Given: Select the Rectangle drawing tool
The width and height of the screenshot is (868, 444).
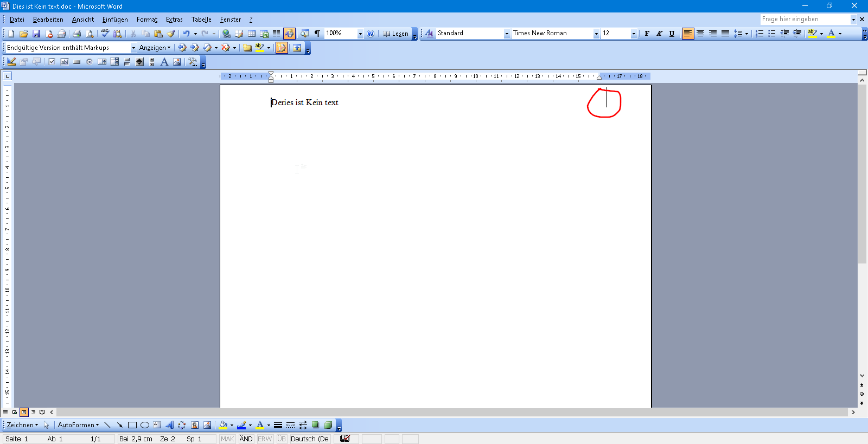Looking at the screenshot, I should pos(132,425).
